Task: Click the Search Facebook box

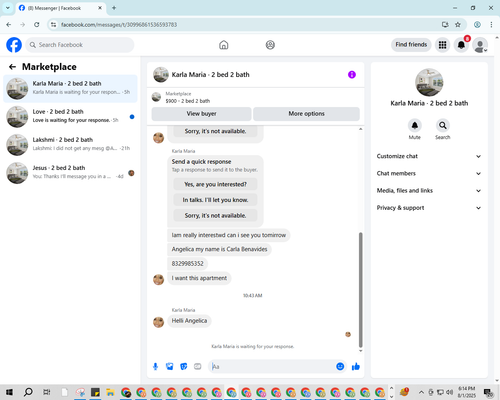Action: [80, 45]
